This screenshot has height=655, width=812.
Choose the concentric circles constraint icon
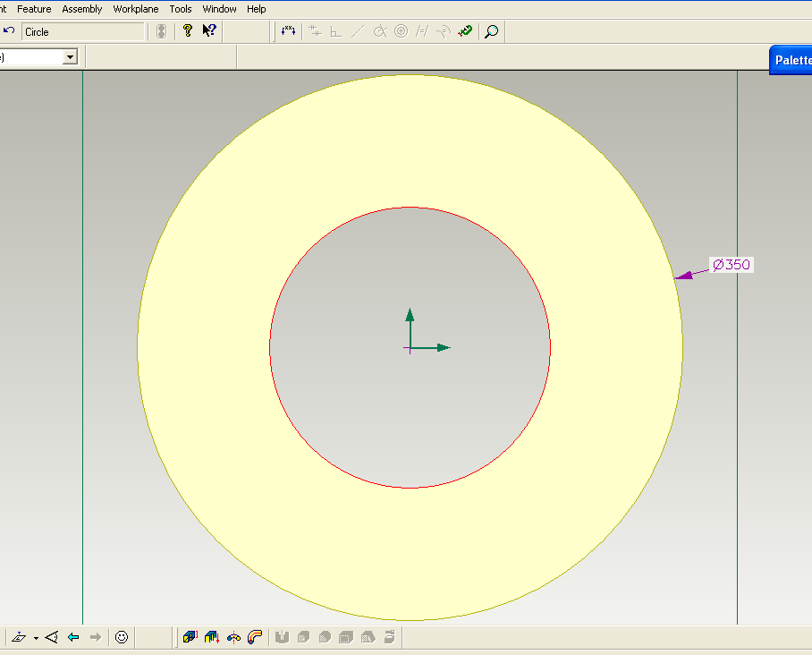[402, 31]
